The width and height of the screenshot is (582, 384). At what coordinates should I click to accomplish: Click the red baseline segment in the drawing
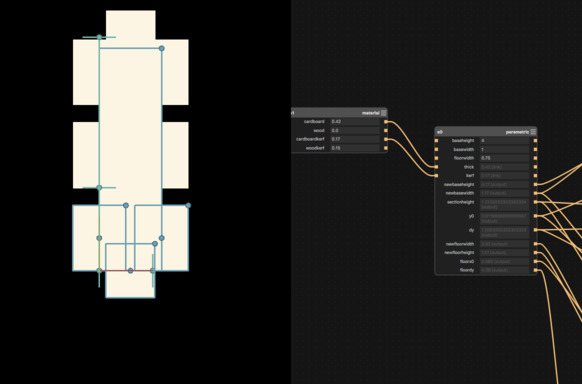(x=115, y=270)
